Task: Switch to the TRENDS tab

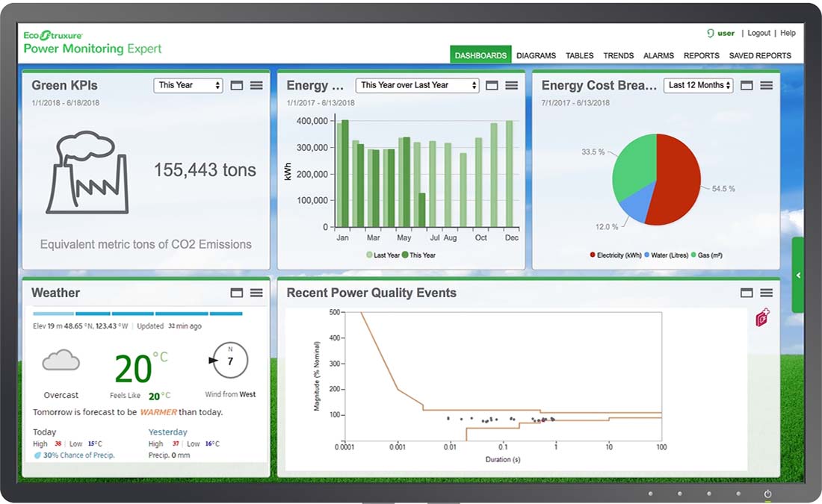Action: pos(618,55)
